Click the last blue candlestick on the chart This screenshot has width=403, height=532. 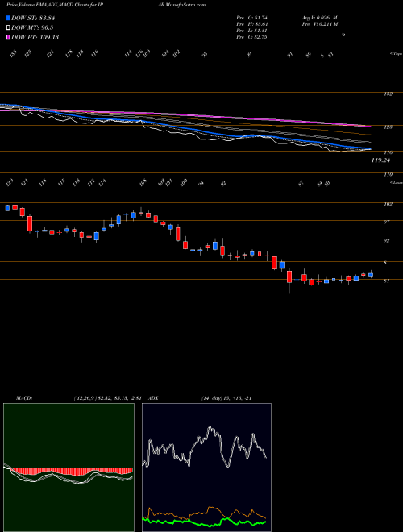click(371, 275)
